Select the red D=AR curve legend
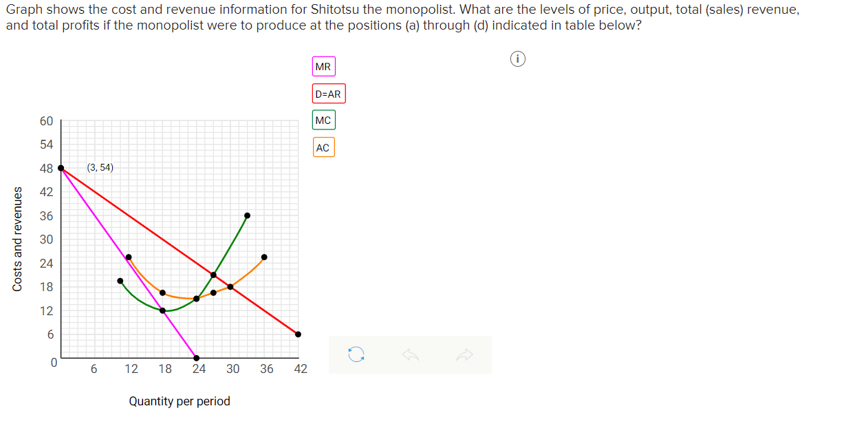Screen dimensions: 868x437 (x=329, y=93)
